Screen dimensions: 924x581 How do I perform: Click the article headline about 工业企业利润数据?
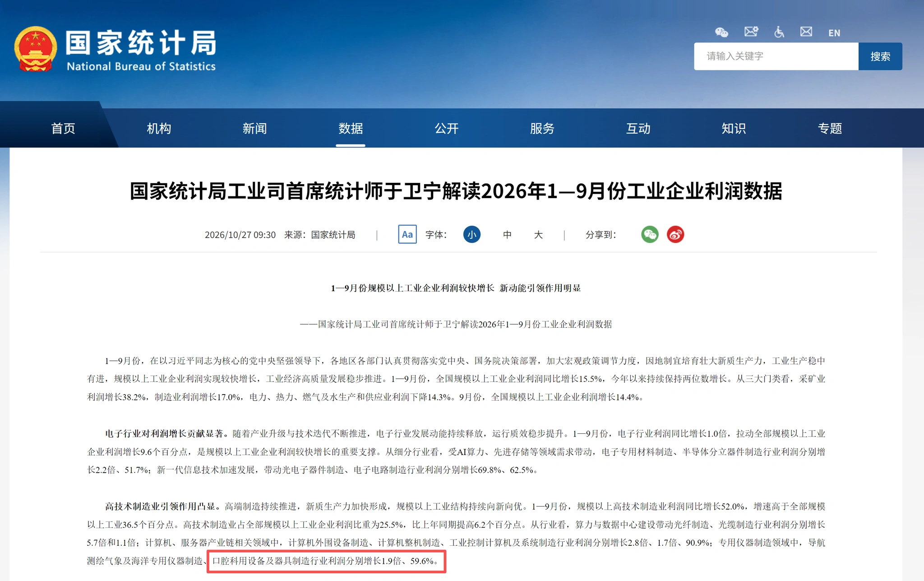[x=456, y=191]
